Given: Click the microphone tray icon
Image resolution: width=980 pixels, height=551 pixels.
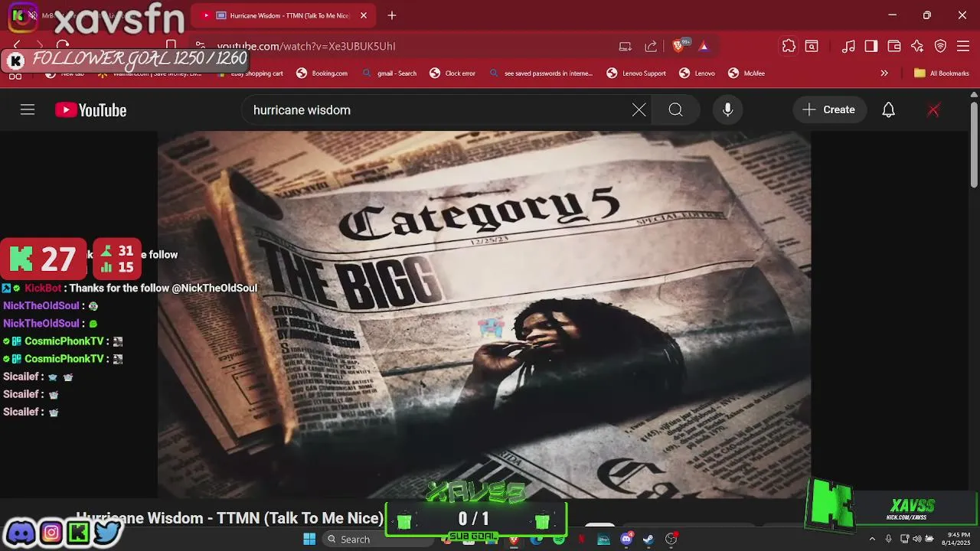Looking at the screenshot, I should click(888, 540).
